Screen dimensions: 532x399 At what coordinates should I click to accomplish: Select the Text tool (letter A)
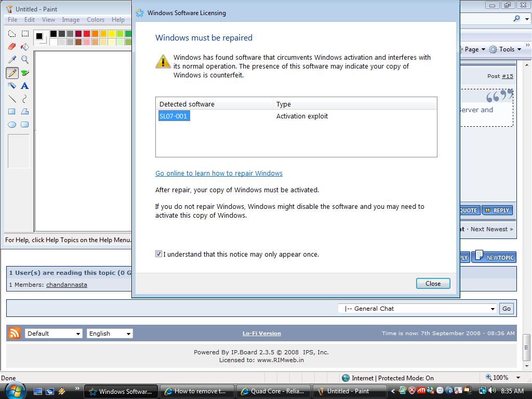(25, 86)
